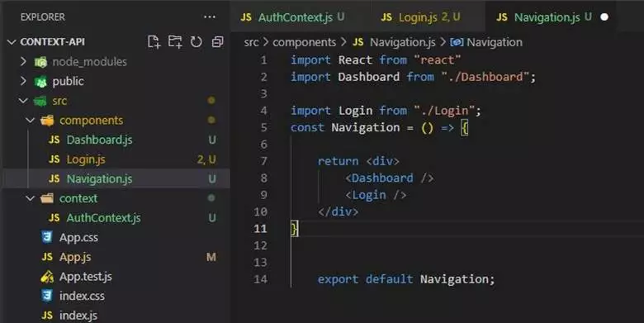Collapse the src folder chevron
Image resolution: width=644 pixels, height=323 pixels.
[23, 101]
